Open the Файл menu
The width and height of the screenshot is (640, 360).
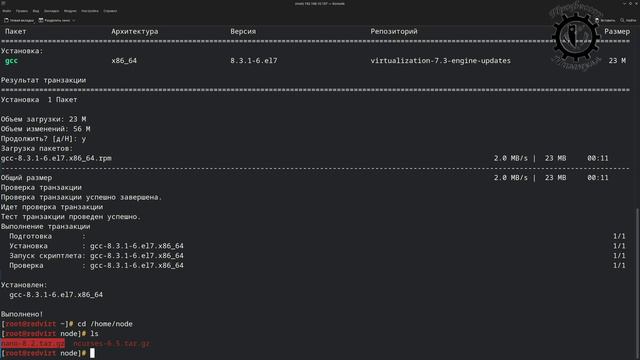click(x=7, y=11)
